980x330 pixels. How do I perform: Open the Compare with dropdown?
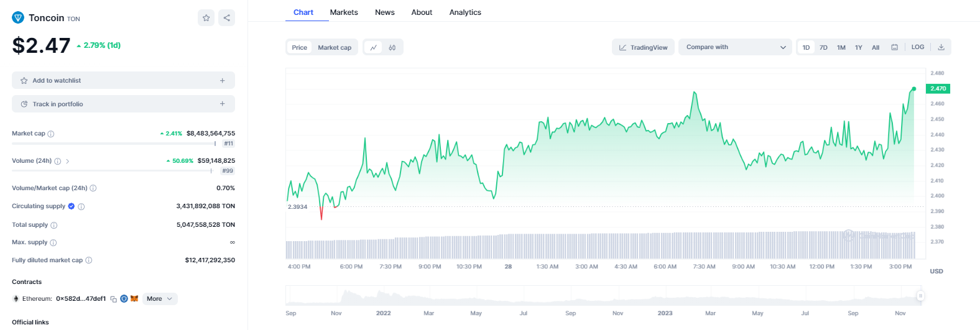click(x=735, y=47)
